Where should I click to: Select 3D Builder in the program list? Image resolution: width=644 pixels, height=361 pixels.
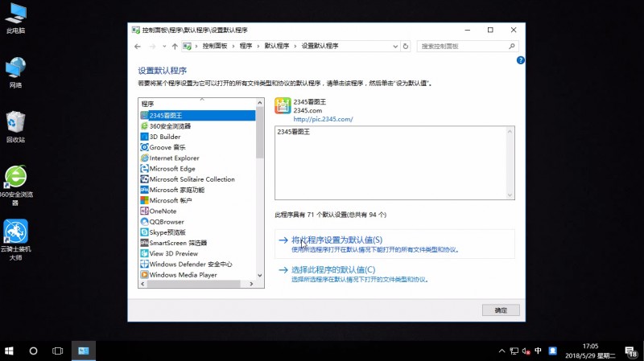pos(197,137)
